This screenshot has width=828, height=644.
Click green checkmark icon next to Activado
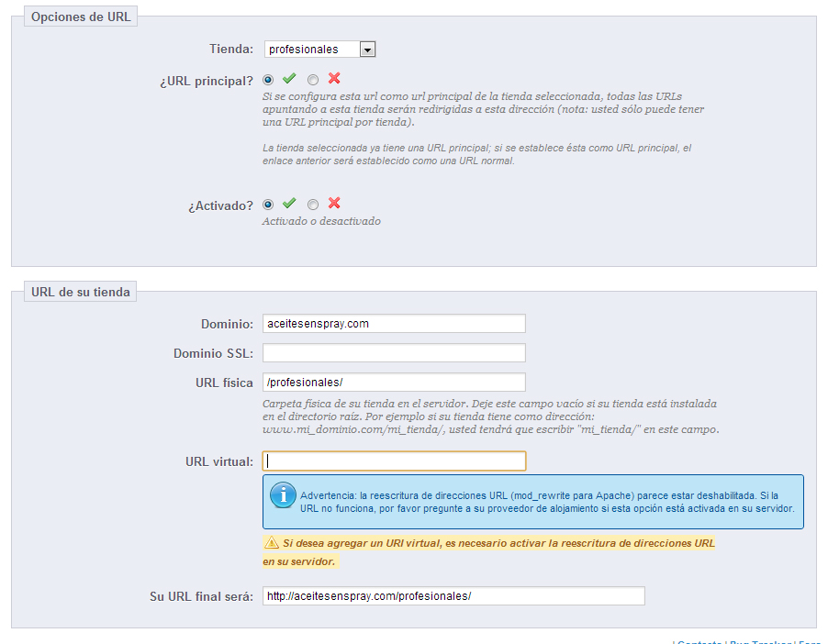[289, 204]
